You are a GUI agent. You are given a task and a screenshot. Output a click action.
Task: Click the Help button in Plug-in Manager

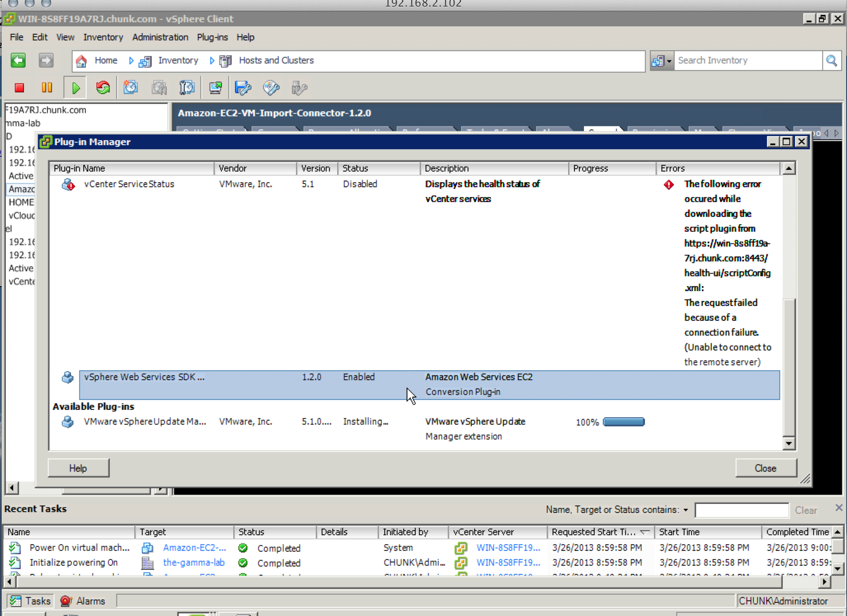pyautogui.click(x=78, y=468)
